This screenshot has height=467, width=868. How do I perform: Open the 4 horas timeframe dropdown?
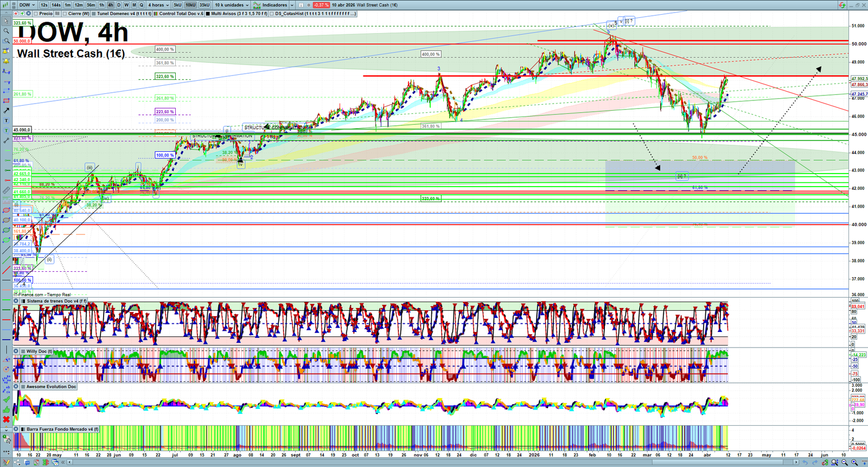pos(159,5)
